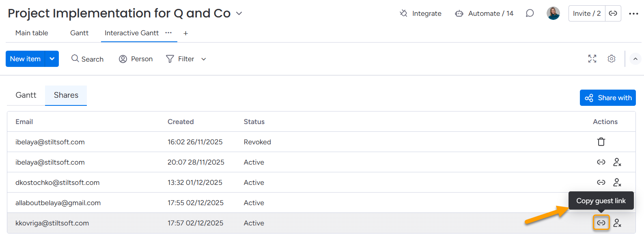Image resolution: width=644 pixels, height=238 pixels.
Task: Open the view settings gear
Action: click(x=612, y=59)
